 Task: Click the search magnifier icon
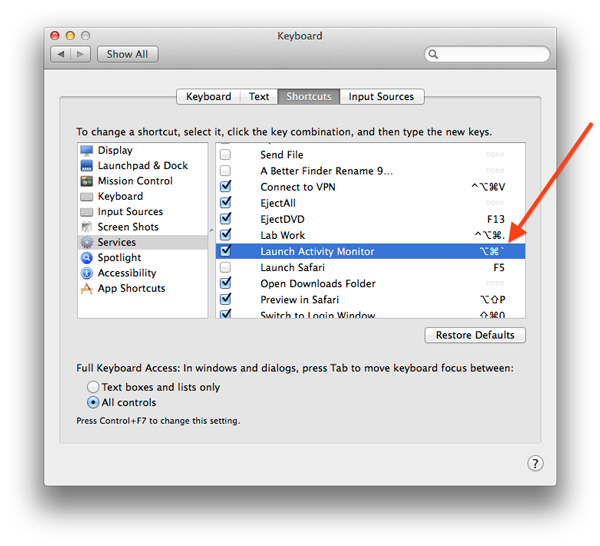click(x=433, y=54)
